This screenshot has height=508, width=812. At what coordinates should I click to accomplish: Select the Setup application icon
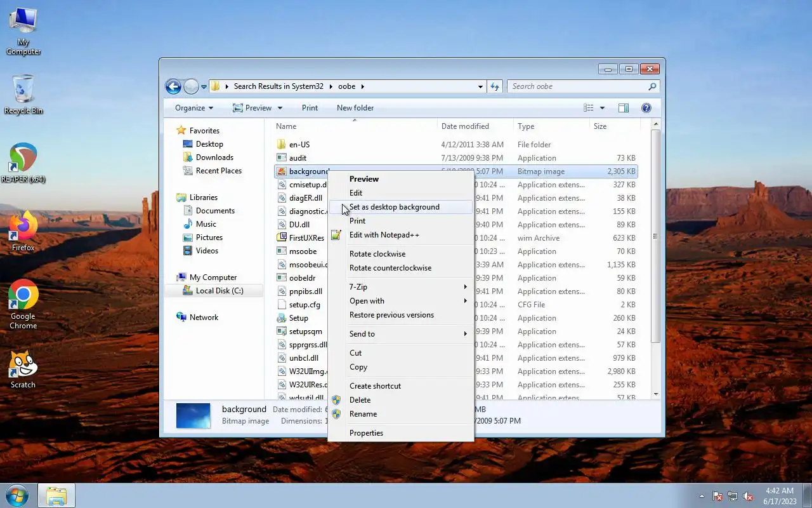(282, 317)
